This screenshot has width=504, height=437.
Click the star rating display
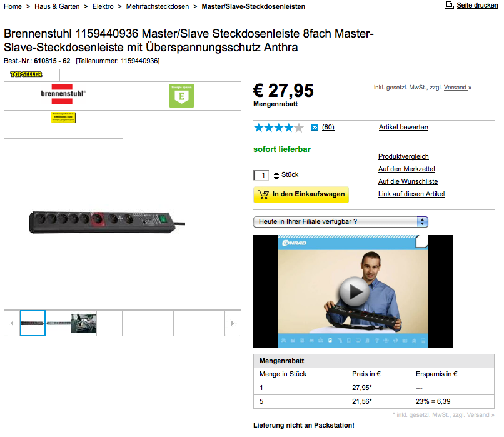(x=278, y=128)
